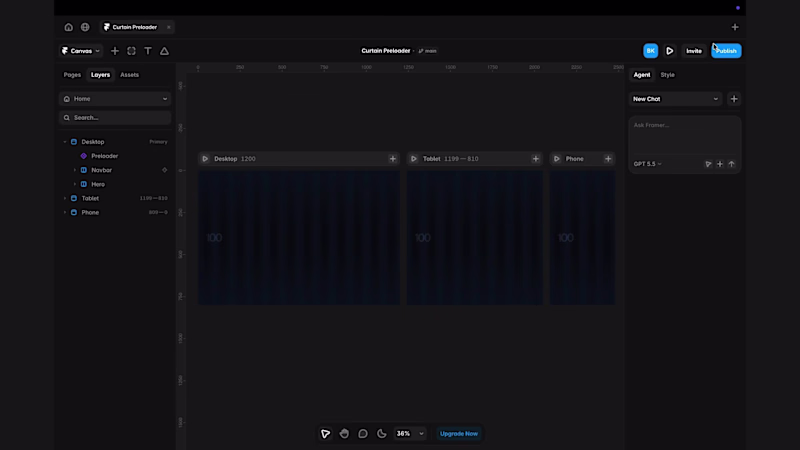Click the Navbar layer diamond icon
This screenshot has width=800, height=450.
(x=164, y=170)
